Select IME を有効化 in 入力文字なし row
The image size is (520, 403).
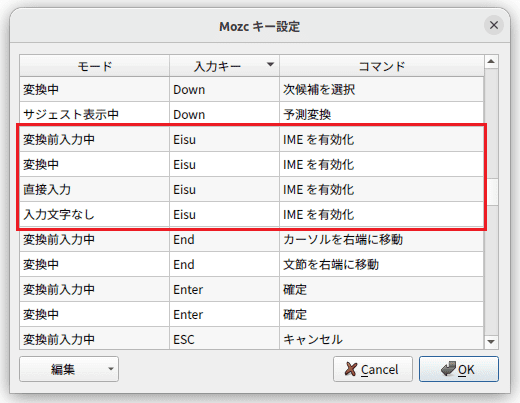(381, 214)
